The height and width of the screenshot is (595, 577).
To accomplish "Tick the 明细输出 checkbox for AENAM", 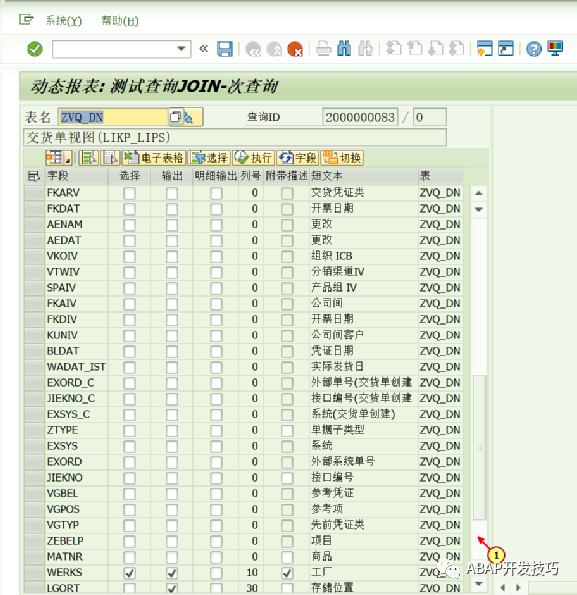I will (216, 225).
